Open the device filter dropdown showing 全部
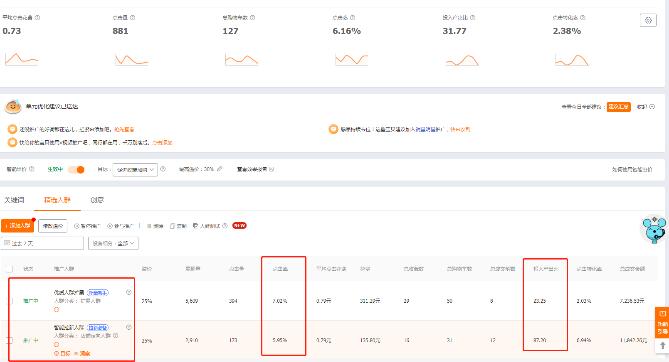The width and height of the screenshot is (669, 362). coord(113,243)
